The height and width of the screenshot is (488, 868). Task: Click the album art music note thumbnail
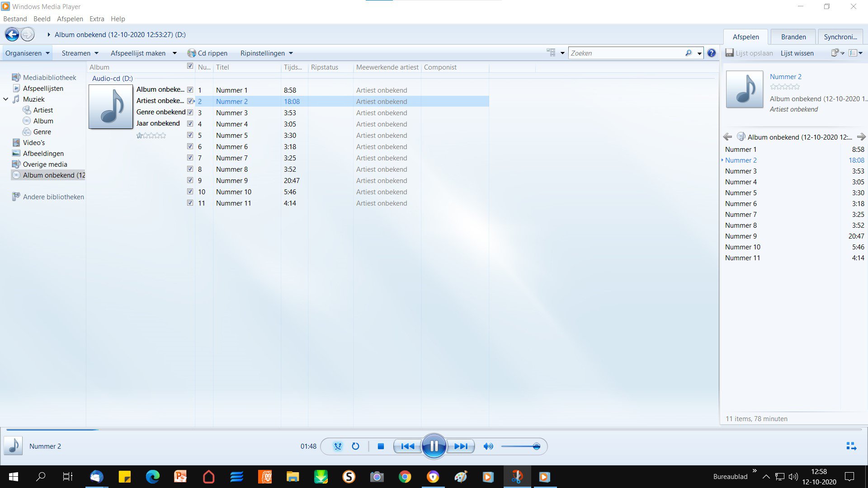(x=111, y=107)
